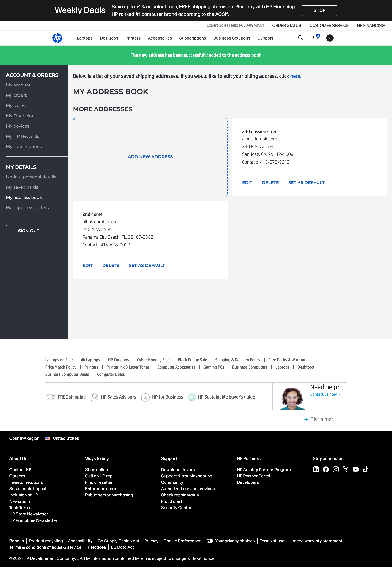
Task: Open the Laptops menu
Action: pyautogui.click(x=85, y=38)
